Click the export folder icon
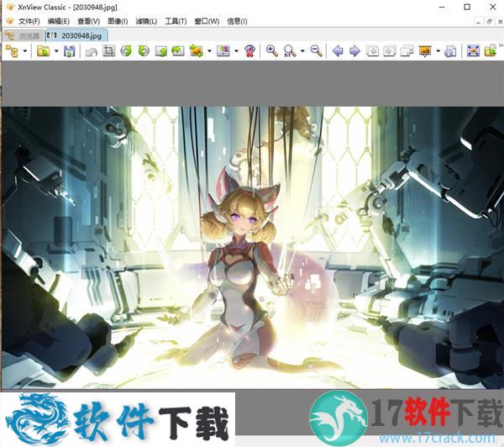The image size is (504, 447). (491, 50)
